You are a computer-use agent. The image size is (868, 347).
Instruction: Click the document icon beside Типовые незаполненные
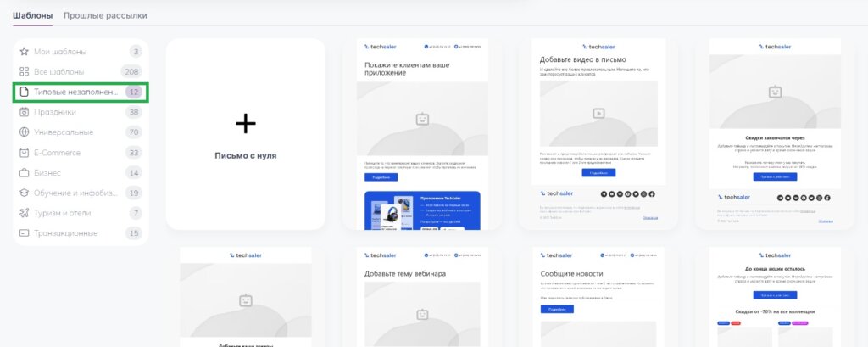click(24, 92)
